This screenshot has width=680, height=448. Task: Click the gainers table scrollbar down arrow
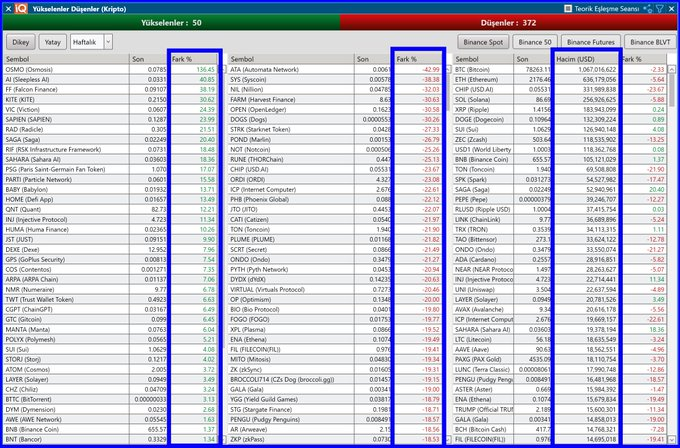224,439
